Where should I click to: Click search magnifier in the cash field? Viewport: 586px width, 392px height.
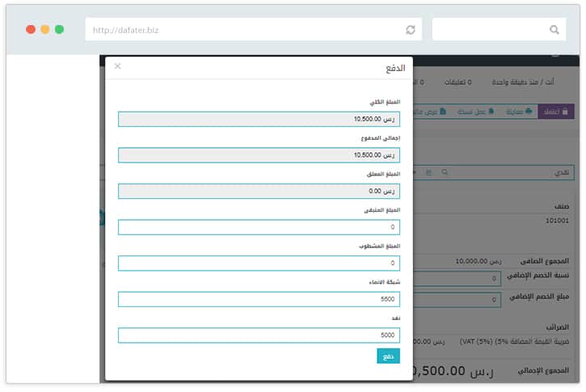(x=445, y=172)
